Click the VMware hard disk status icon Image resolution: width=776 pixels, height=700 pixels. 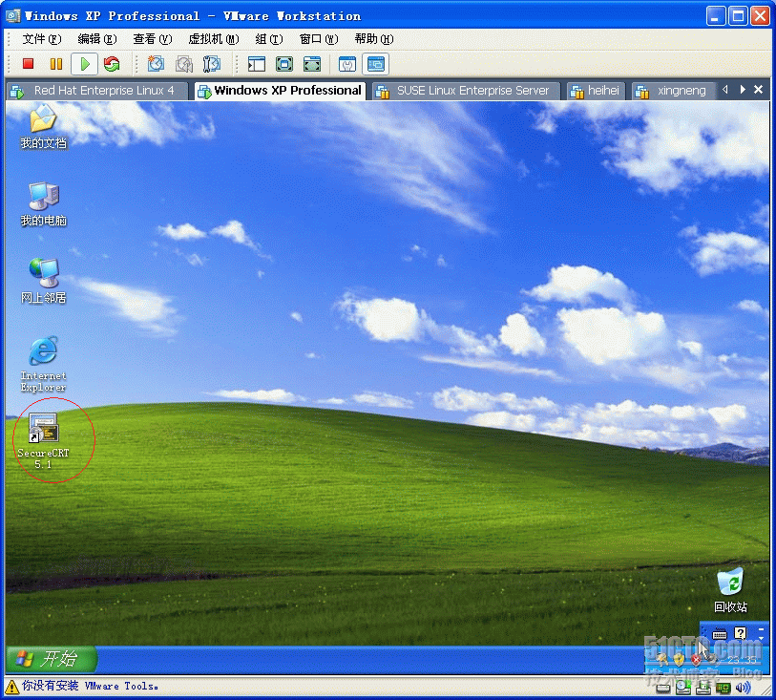click(x=663, y=688)
